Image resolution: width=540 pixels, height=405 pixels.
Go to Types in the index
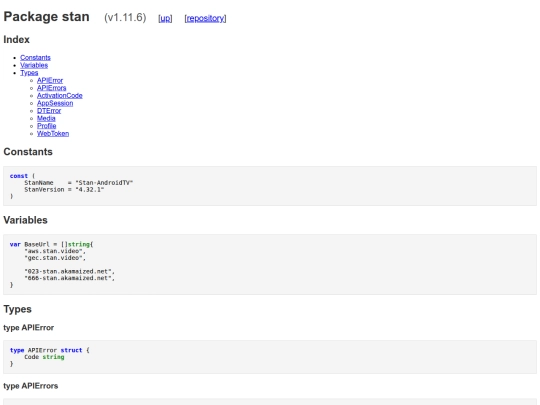click(29, 73)
